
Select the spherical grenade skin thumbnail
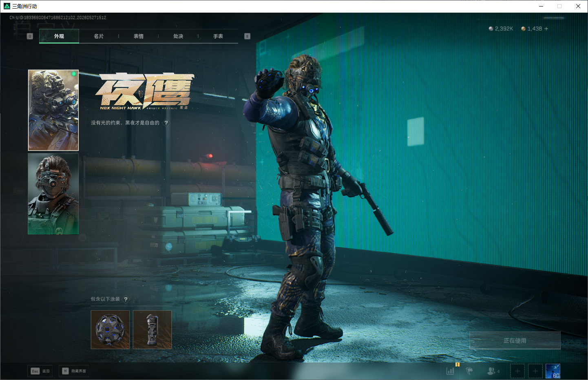pyautogui.click(x=110, y=329)
